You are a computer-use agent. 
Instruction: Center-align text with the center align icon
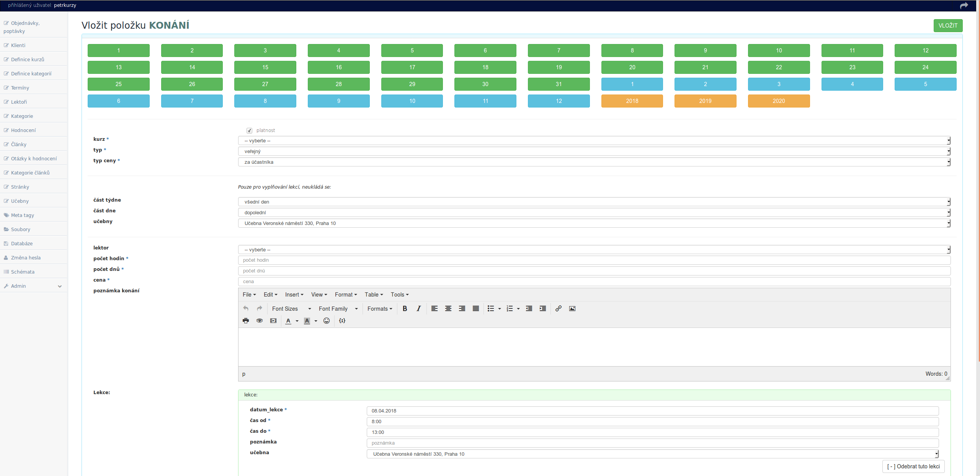point(448,308)
